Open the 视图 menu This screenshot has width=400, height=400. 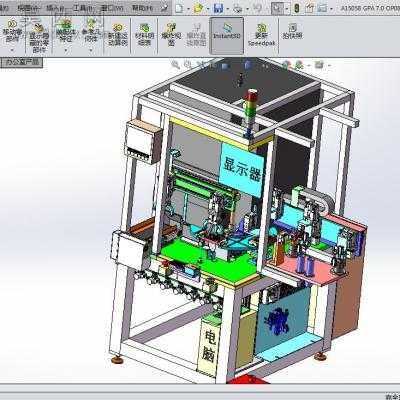(29, 8)
